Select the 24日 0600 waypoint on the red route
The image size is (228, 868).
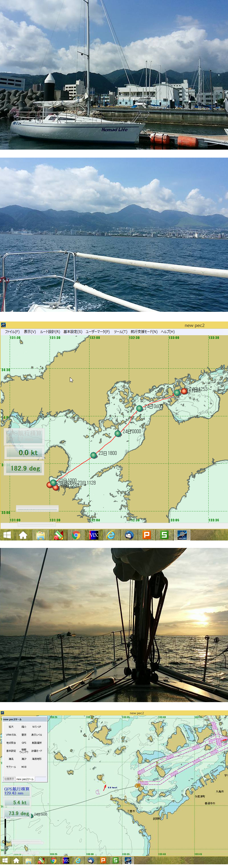(140, 408)
